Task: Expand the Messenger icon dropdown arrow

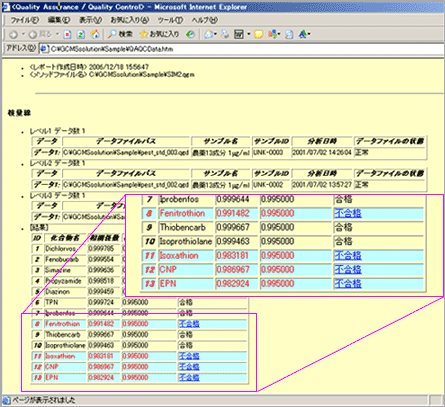Action: pyautogui.click(x=279, y=34)
